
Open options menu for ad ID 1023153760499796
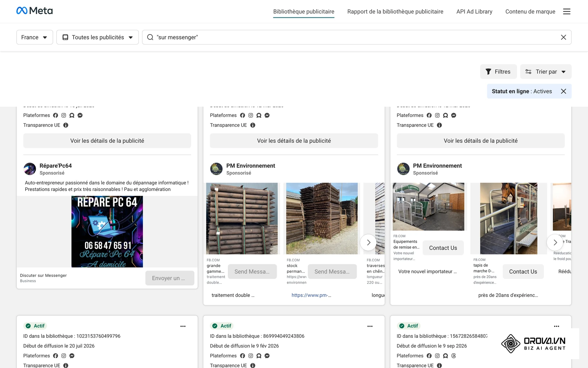(183, 326)
